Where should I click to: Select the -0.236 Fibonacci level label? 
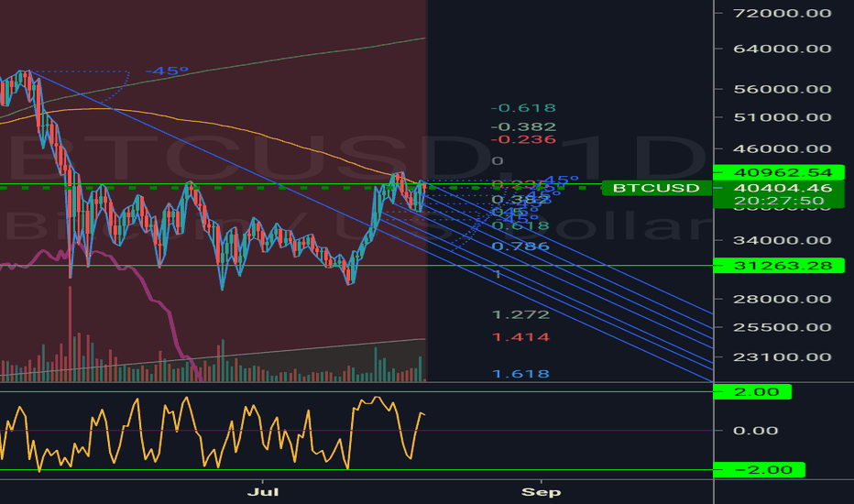[523, 139]
